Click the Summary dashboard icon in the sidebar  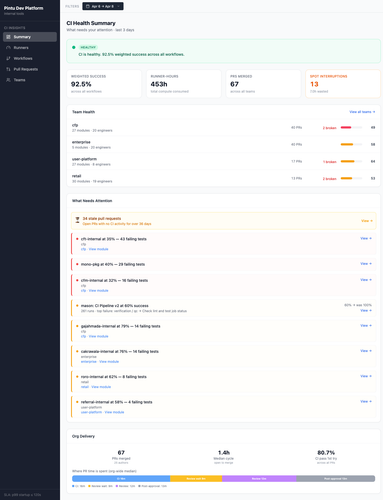[x=8, y=37]
